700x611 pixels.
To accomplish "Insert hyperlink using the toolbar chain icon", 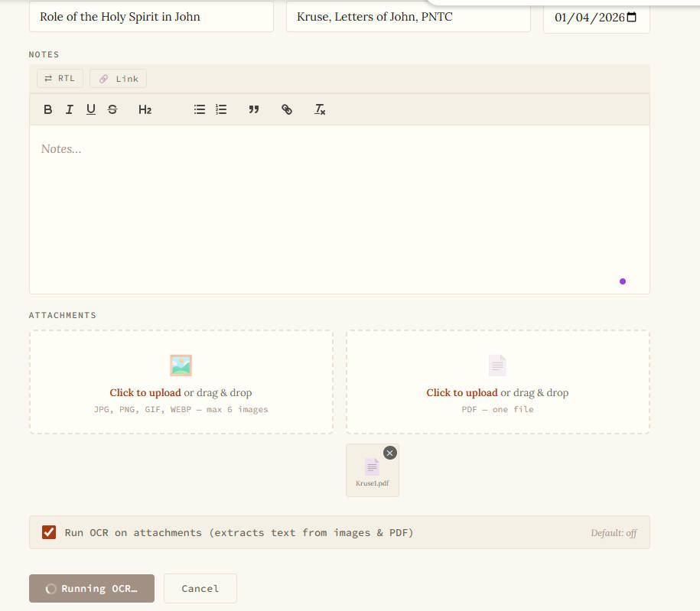I will pos(287,109).
